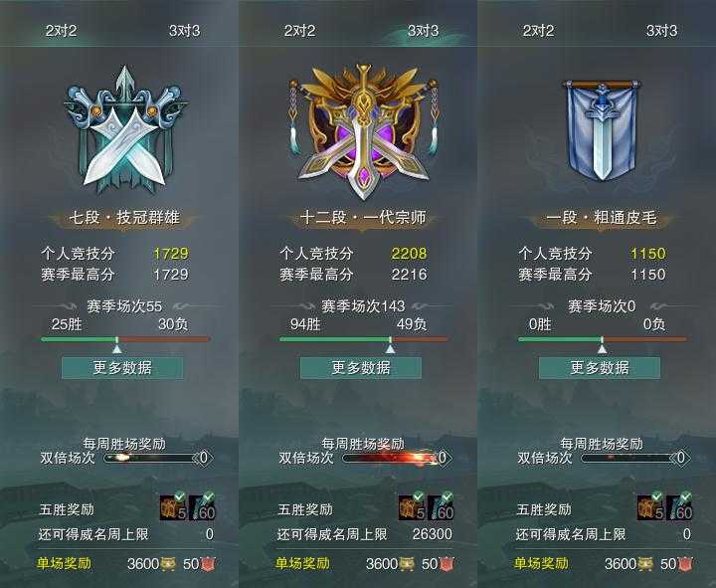Click the treasure chest reward icon in right panel
The height and width of the screenshot is (588, 716).
(650, 506)
